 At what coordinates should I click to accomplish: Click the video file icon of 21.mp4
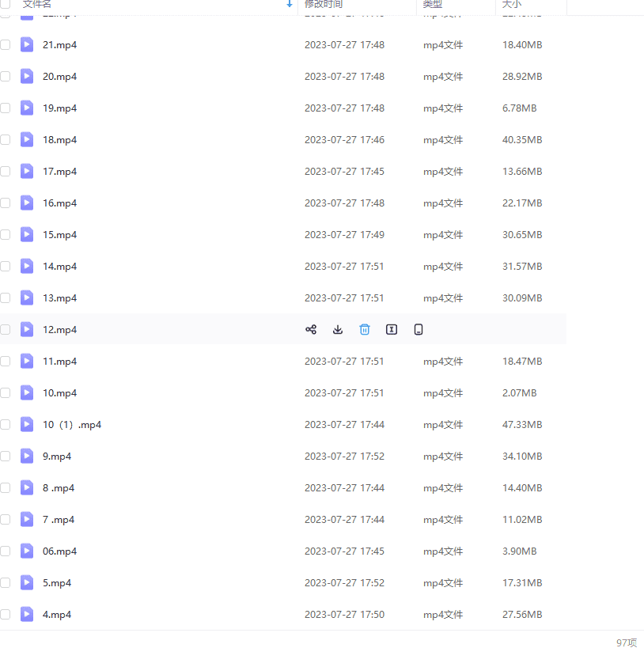click(27, 45)
